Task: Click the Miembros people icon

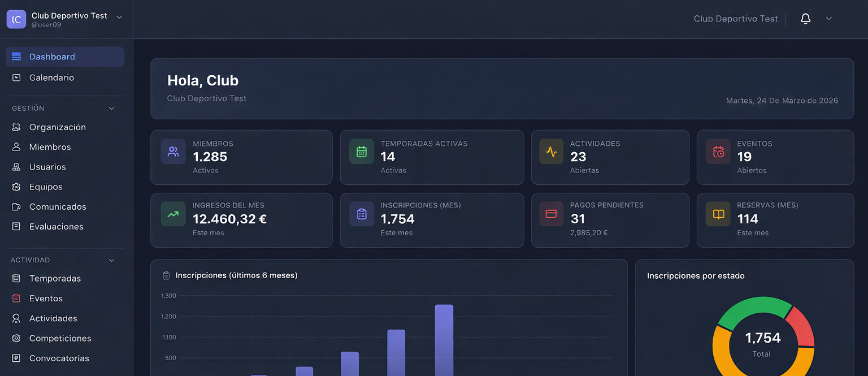Action: click(17, 146)
